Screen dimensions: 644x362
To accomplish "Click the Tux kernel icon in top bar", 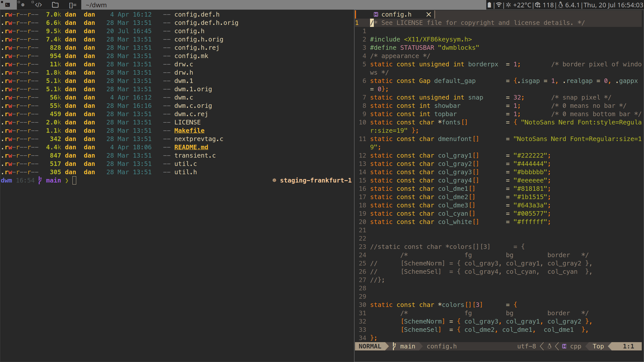I will (560, 5).
